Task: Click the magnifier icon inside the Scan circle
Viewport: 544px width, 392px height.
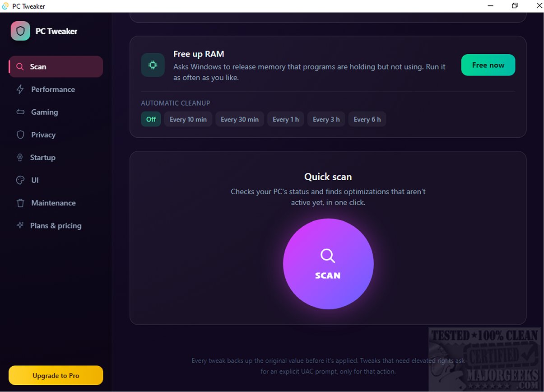Action: click(x=328, y=256)
